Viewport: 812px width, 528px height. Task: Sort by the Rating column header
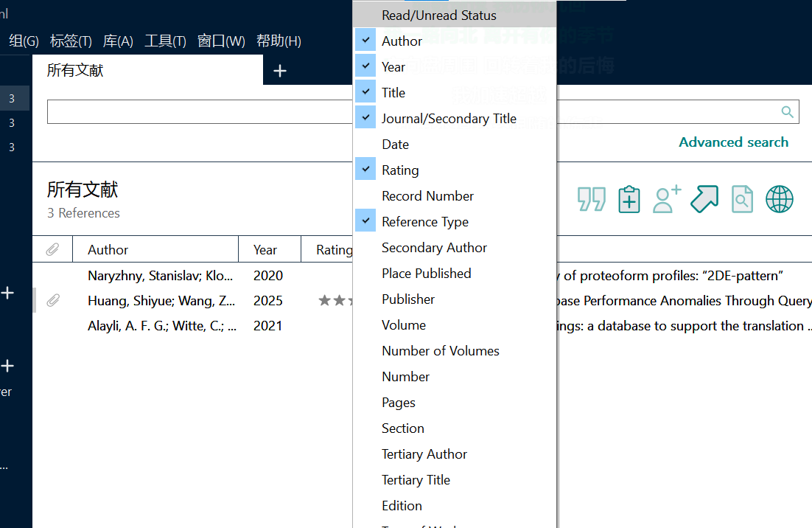pos(327,250)
